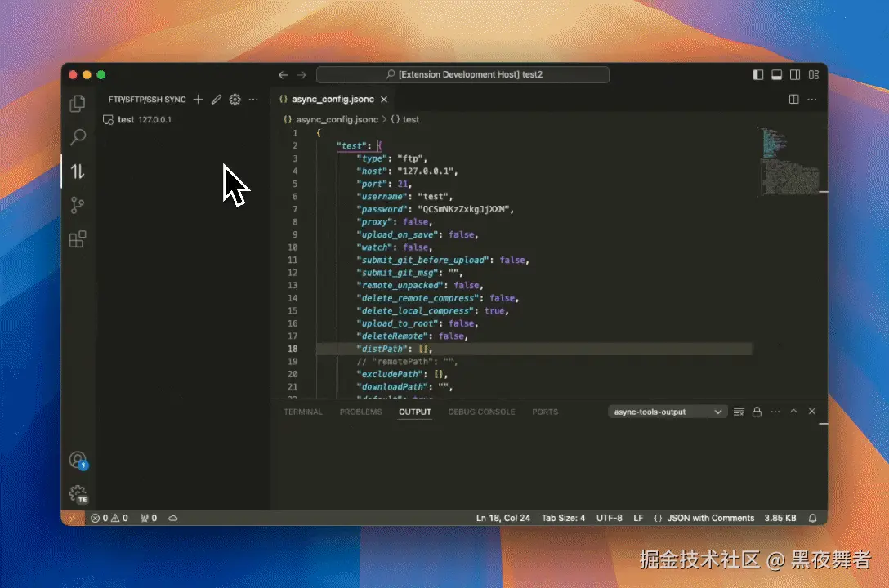Viewport: 889px width, 588px height.
Task: Split the editor to the right
Action: click(x=793, y=99)
